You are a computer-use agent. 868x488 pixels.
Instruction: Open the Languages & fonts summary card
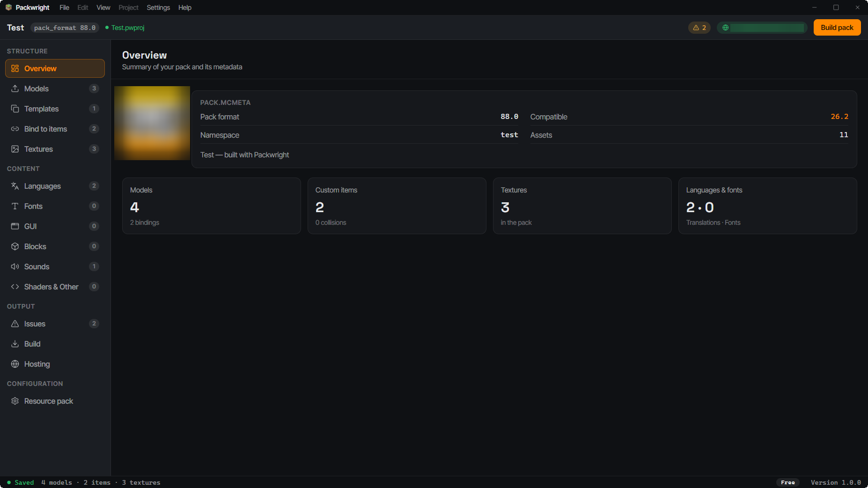coord(768,206)
